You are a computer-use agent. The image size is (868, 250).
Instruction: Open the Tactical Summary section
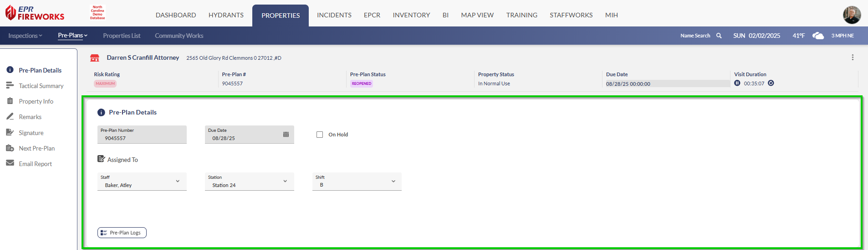41,86
